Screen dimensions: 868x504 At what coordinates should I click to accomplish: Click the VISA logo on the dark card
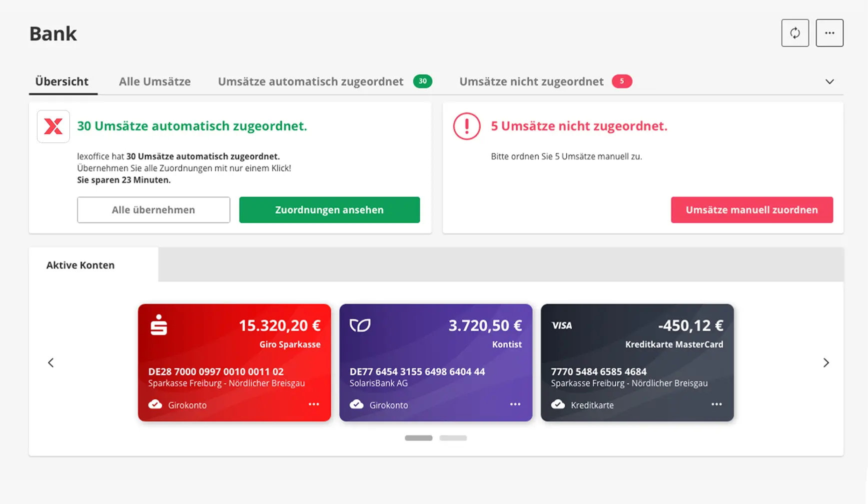pyautogui.click(x=562, y=325)
